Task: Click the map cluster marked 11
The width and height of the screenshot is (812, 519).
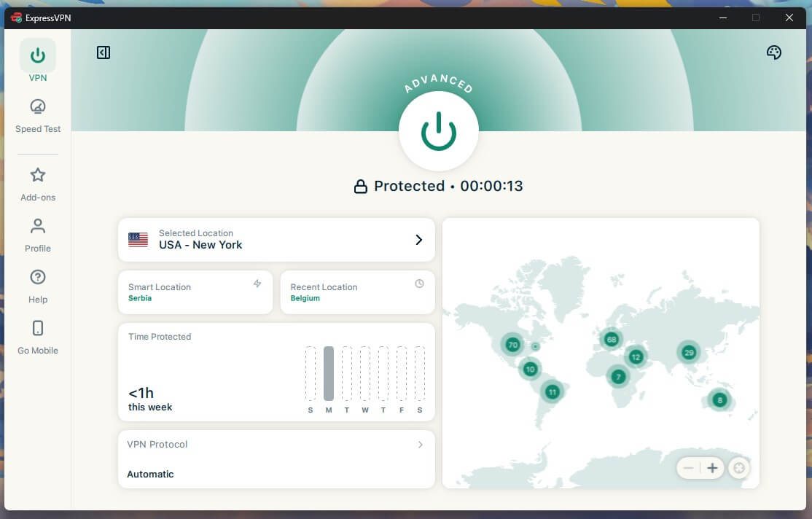Action: [552, 391]
